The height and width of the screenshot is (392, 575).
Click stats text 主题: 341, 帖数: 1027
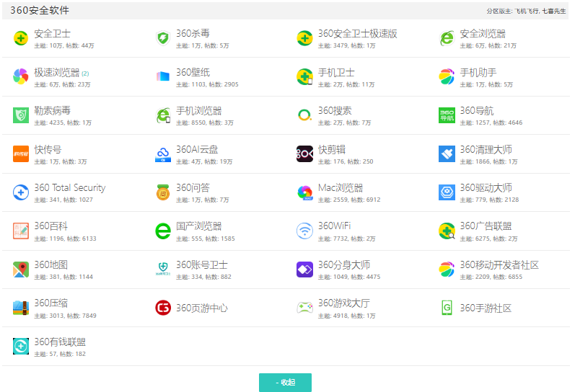[63, 200]
